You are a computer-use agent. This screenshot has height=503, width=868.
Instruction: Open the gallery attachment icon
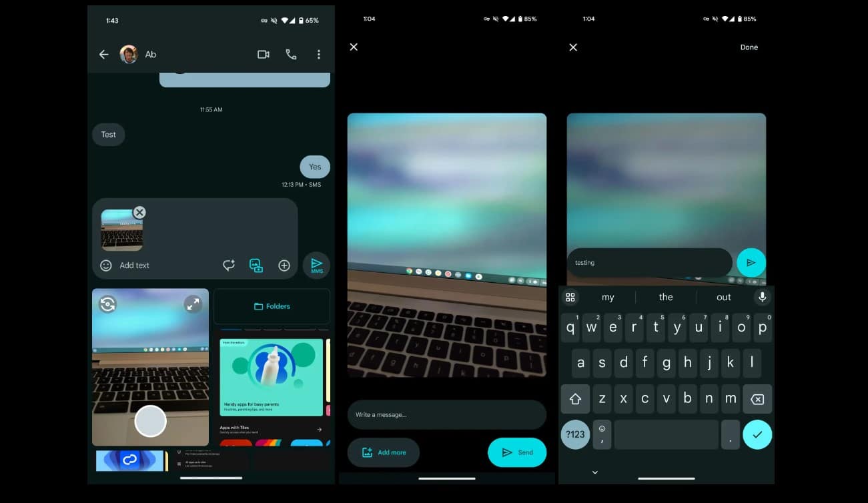256,266
